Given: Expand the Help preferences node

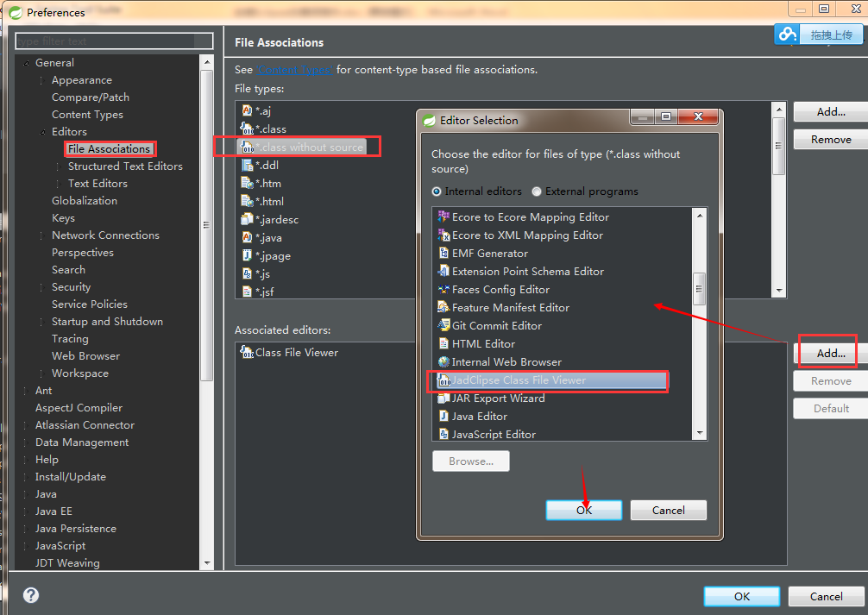Looking at the screenshot, I should tap(26, 460).
